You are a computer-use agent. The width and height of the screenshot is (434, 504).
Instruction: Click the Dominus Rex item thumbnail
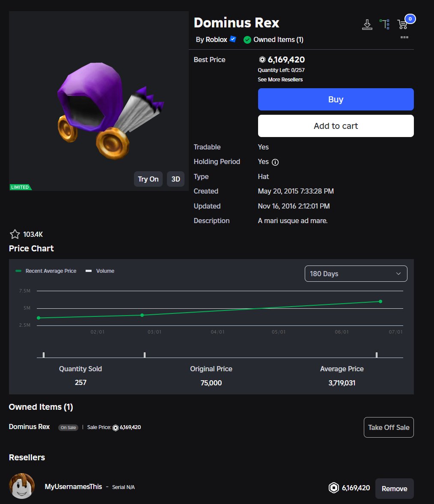[x=98, y=101]
